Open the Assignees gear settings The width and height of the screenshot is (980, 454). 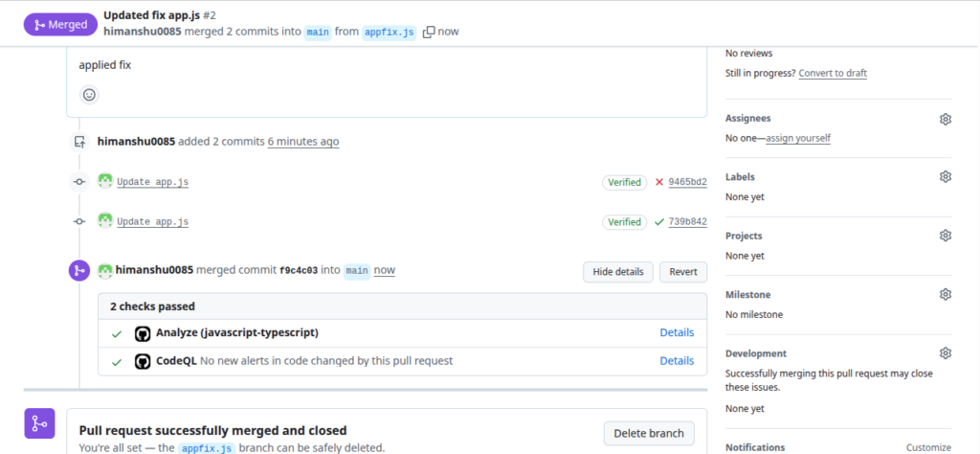tap(946, 119)
